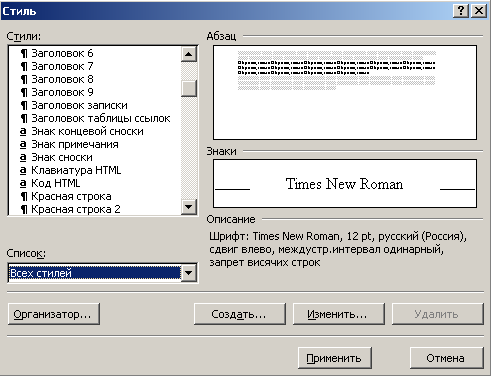Click the disabled Удалить button
491x376 pixels.
tap(437, 314)
